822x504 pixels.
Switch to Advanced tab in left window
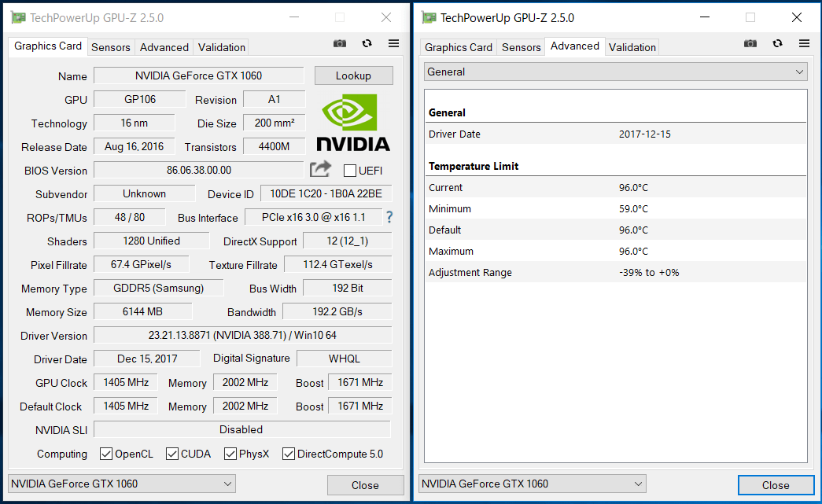164,47
